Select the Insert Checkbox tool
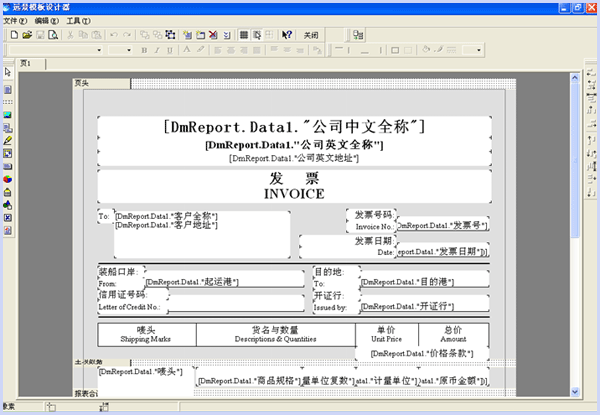 [x=8, y=218]
